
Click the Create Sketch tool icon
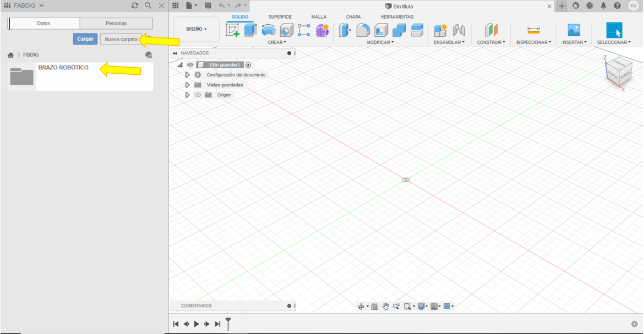click(232, 30)
